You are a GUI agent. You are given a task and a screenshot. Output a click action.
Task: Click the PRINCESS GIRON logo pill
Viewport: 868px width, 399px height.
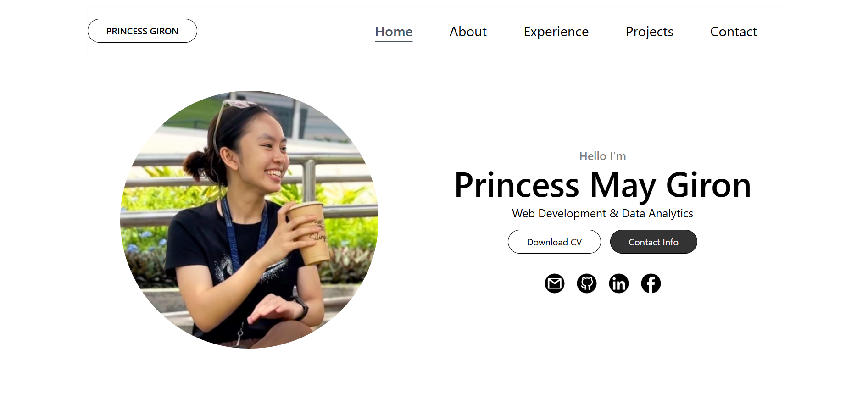(142, 31)
